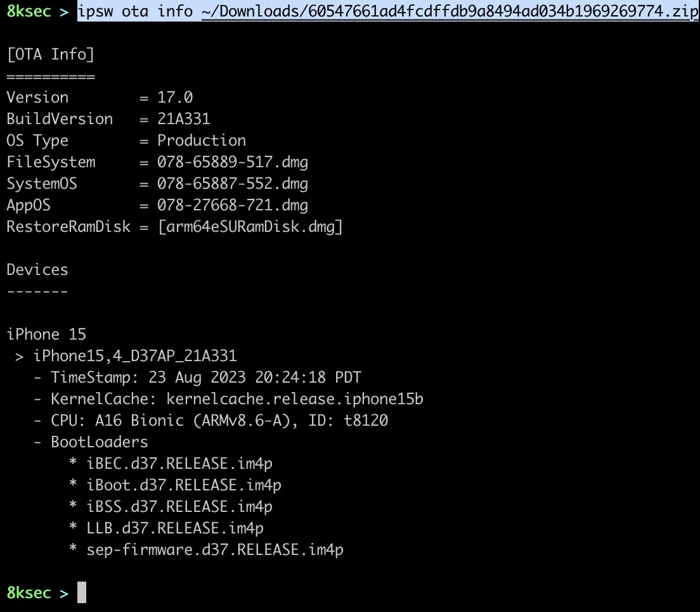Viewport: 700px width, 612px height.
Task: Click the arm64eSURamDisk.dmg RestoreRamDisk entry
Action: tap(250, 227)
